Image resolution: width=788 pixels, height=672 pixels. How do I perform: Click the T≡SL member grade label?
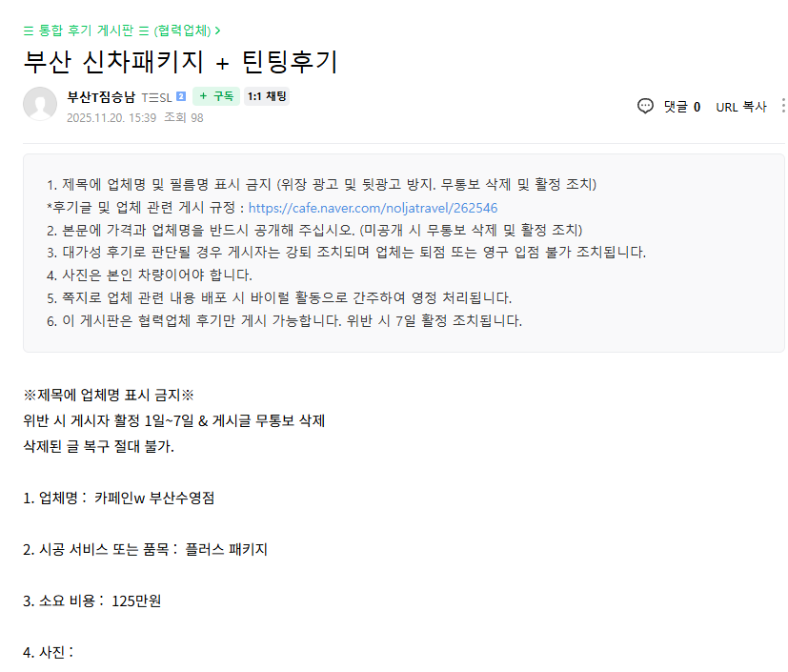156,97
